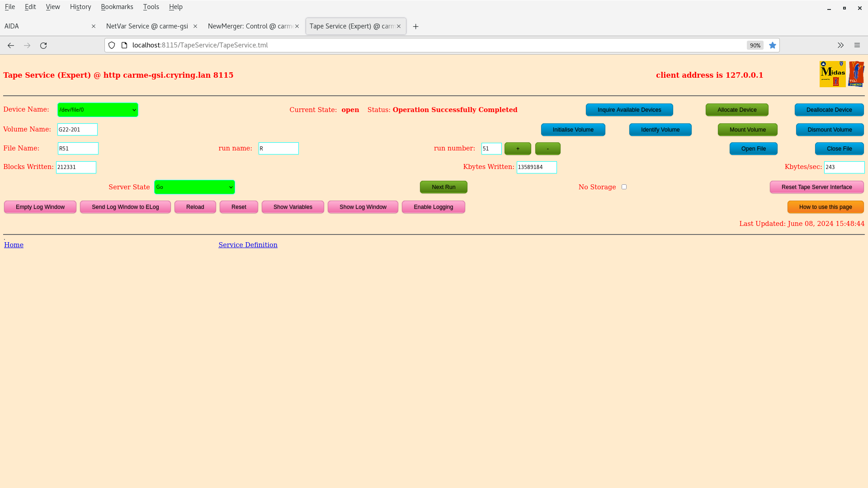The width and height of the screenshot is (868, 488).
Task: Click the Enable Logging toggle button
Action: point(434,207)
